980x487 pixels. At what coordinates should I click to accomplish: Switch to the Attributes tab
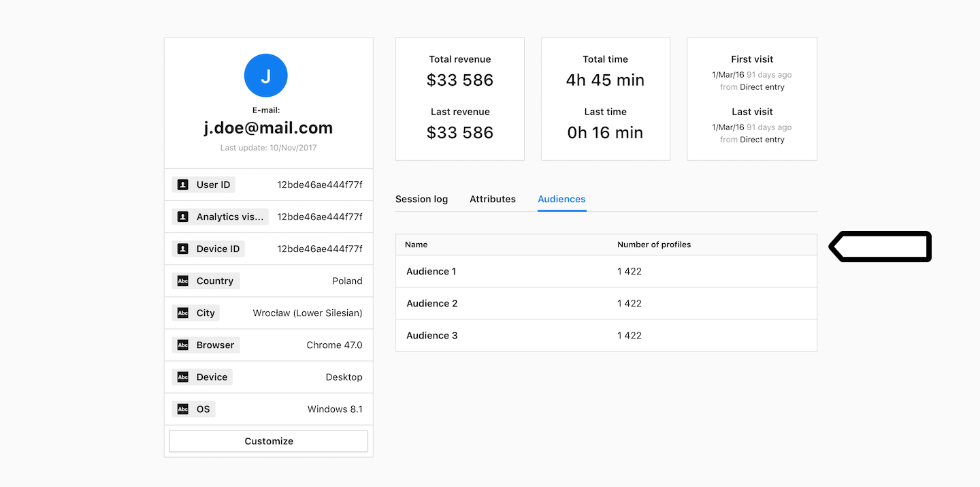[x=492, y=199]
